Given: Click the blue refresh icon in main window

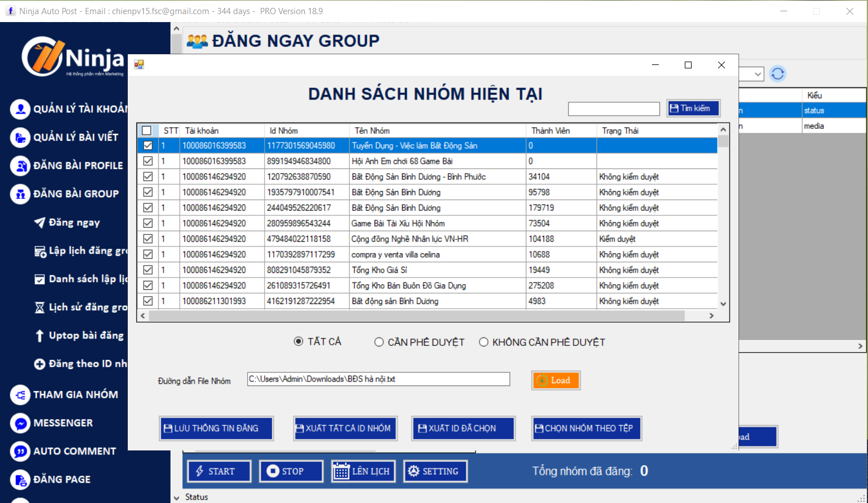Looking at the screenshot, I should pos(778,73).
